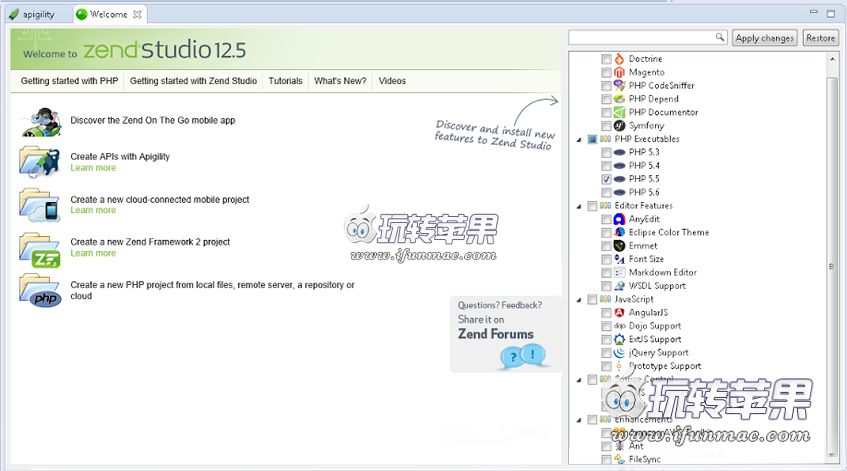Click the cloud-connected mobile project icon
847x471 pixels.
click(x=39, y=205)
